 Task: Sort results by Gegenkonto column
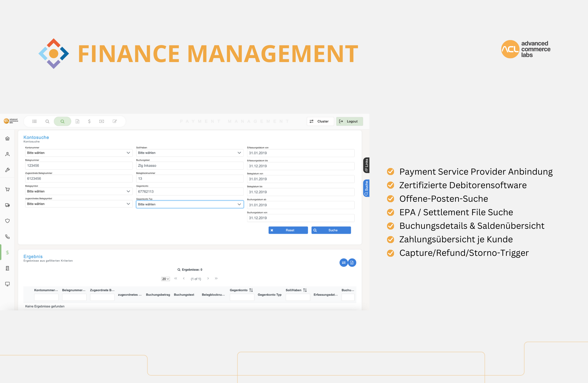[x=251, y=290]
